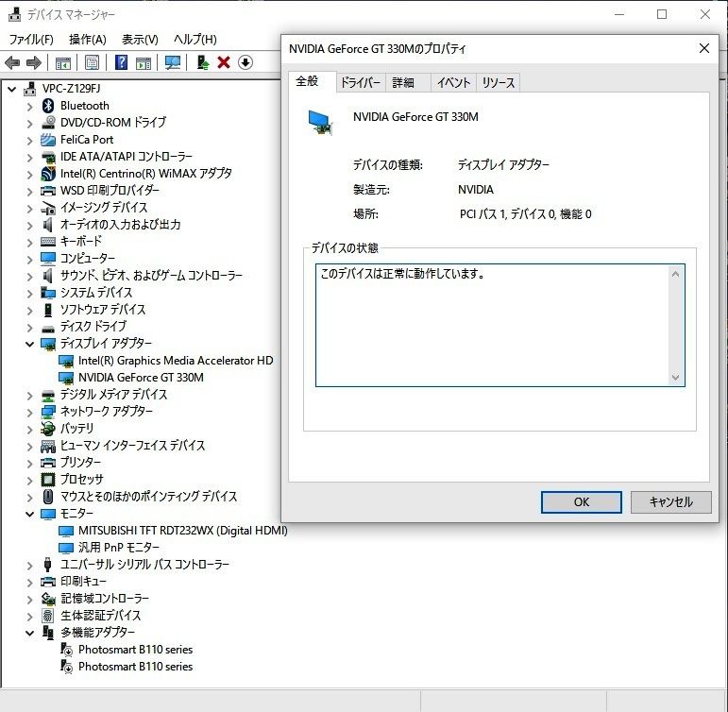This screenshot has width=728, height=712.
Task: Select the DVD/CD-ROM ドライブ icon
Action: (48, 122)
